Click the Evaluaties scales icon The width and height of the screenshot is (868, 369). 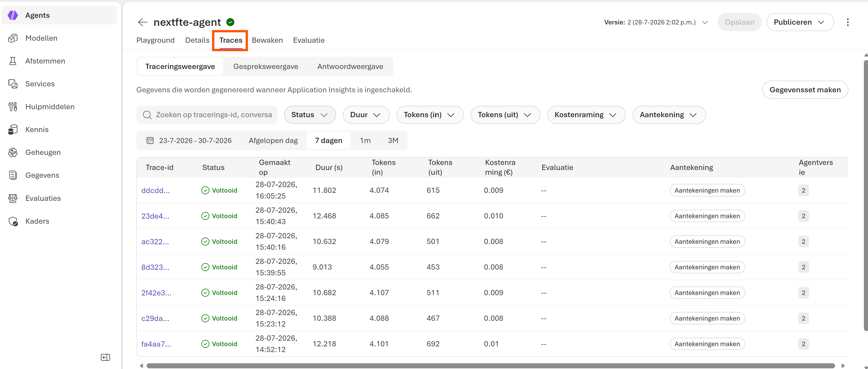[13, 198]
